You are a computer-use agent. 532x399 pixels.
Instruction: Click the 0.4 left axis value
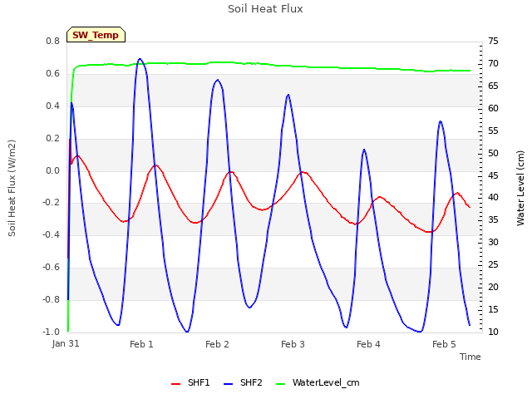(52, 106)
